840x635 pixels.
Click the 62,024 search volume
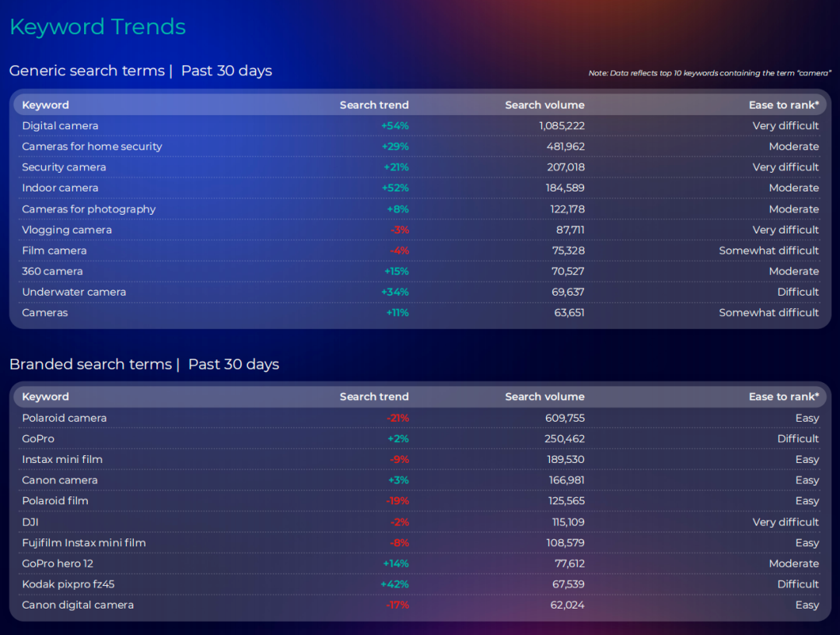(567, 605)
